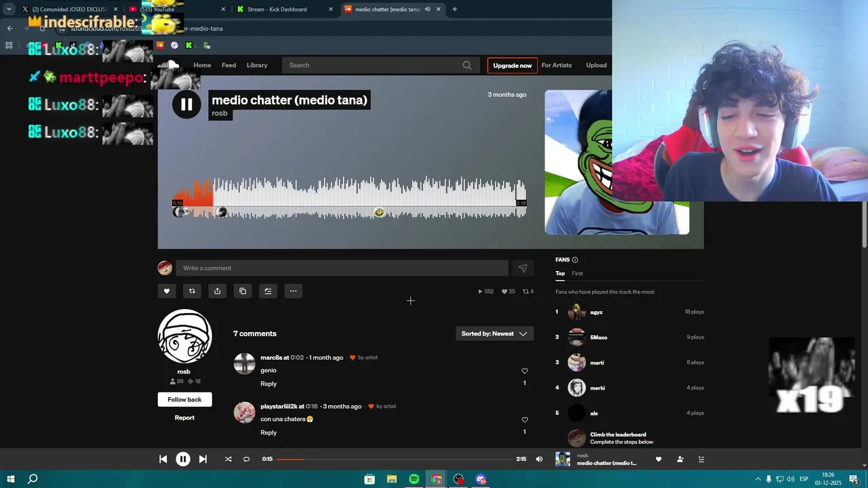
Task: Open the Upload page
Action: point(596,65)
